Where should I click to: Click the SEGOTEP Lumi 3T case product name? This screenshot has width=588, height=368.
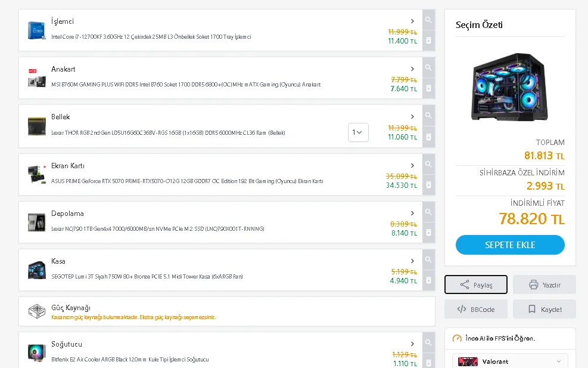[x=147, y=276]
